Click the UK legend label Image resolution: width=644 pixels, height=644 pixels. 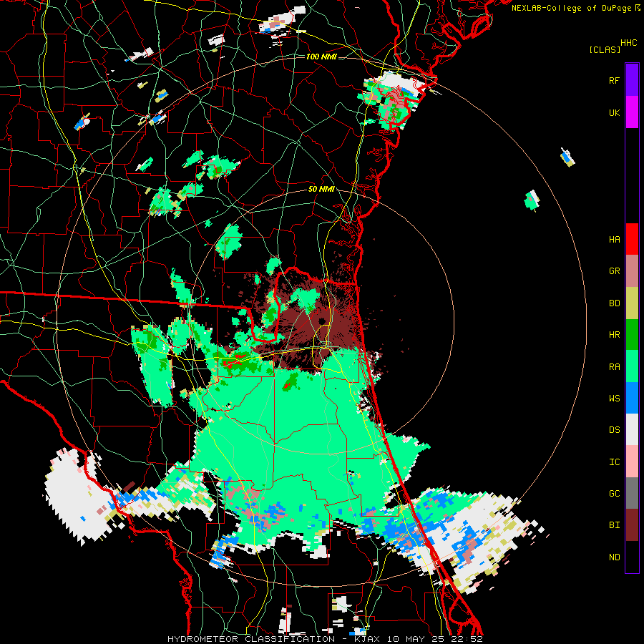pyautogui.click(x=615, y=112)
